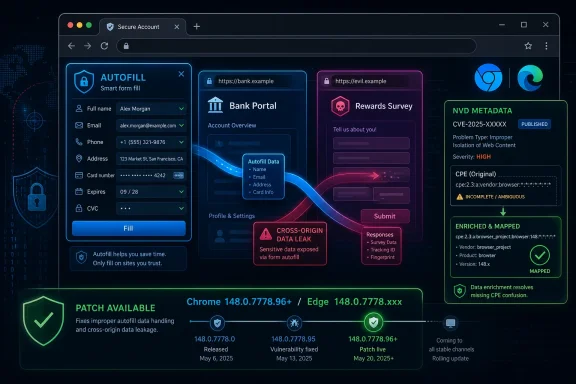
Task: Click the browser forward arrow
Action: coord(87,46)
